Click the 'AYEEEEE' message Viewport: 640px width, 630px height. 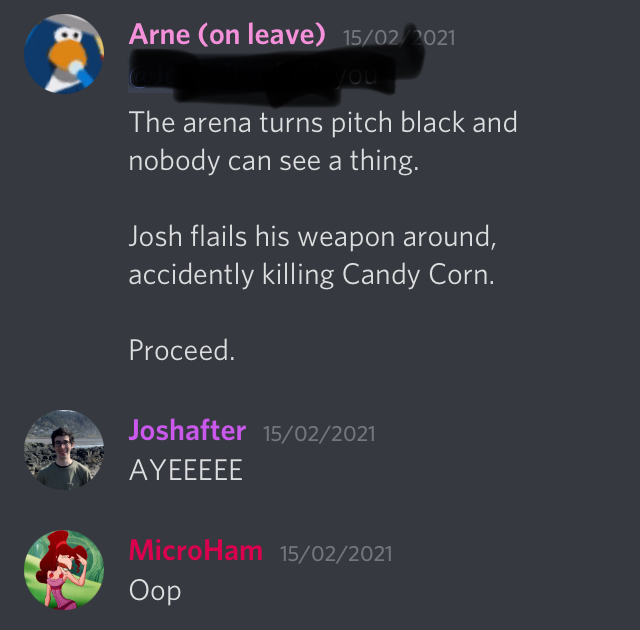tap(186, 470)
